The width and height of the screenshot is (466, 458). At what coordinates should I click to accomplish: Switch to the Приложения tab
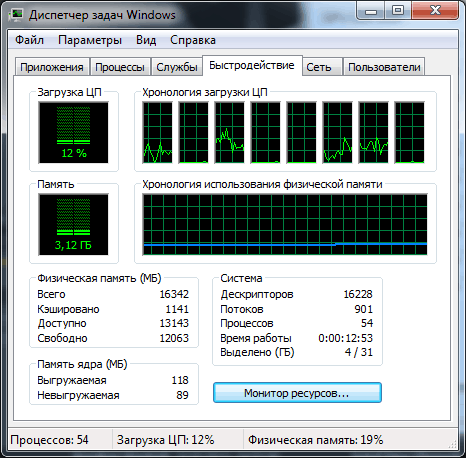52,67
